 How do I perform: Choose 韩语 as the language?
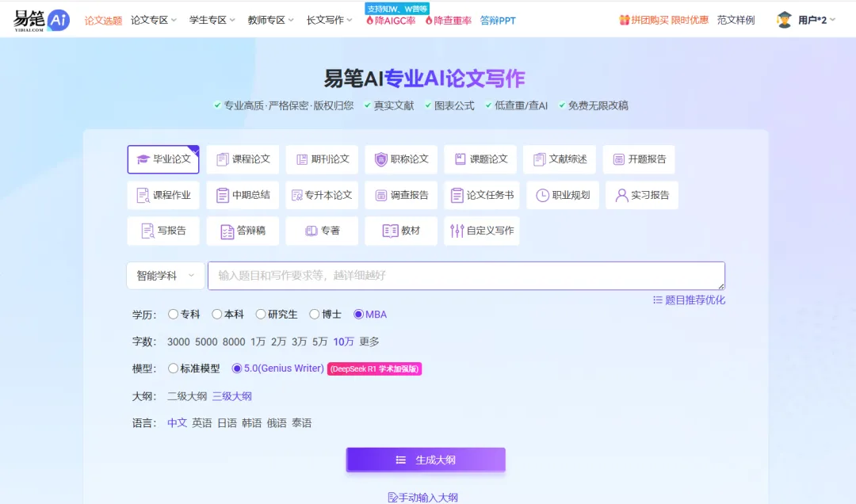(x=252, y=423)
